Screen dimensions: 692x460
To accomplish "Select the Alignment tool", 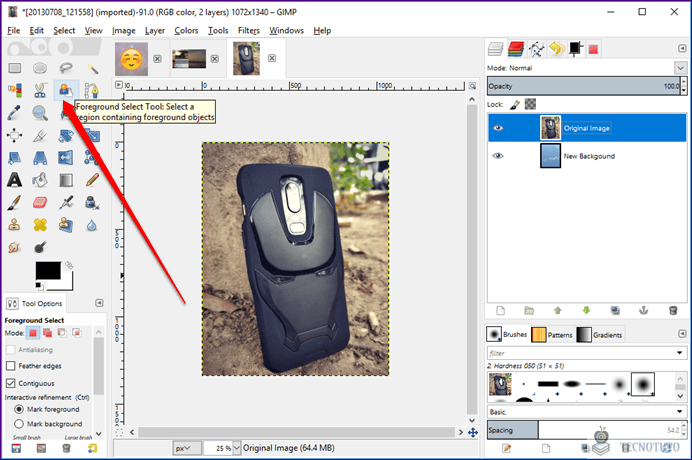I will click(x=15, y=136).
